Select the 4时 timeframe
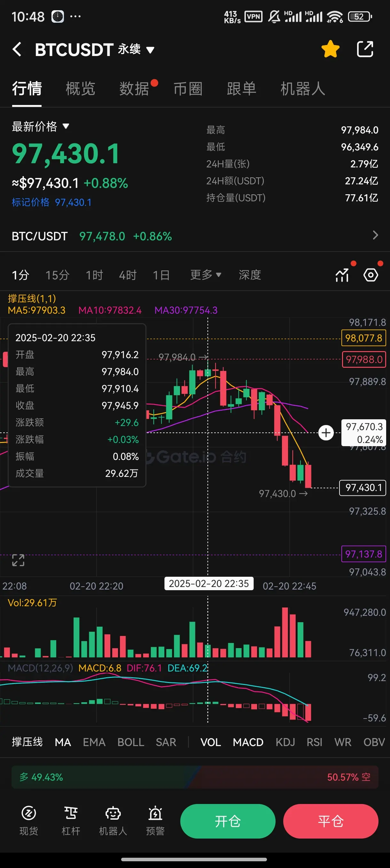The height and width of the screenshot is (868, 390). [128, 275]
